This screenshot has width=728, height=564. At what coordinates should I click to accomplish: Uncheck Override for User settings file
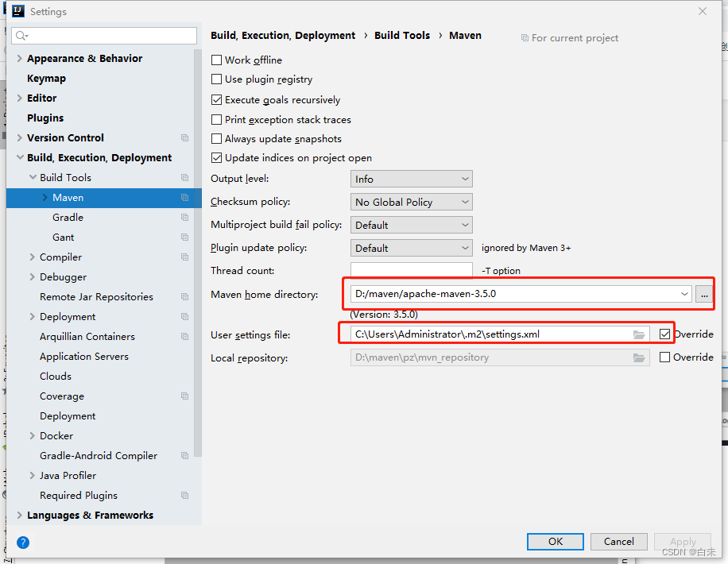point(665,334)
